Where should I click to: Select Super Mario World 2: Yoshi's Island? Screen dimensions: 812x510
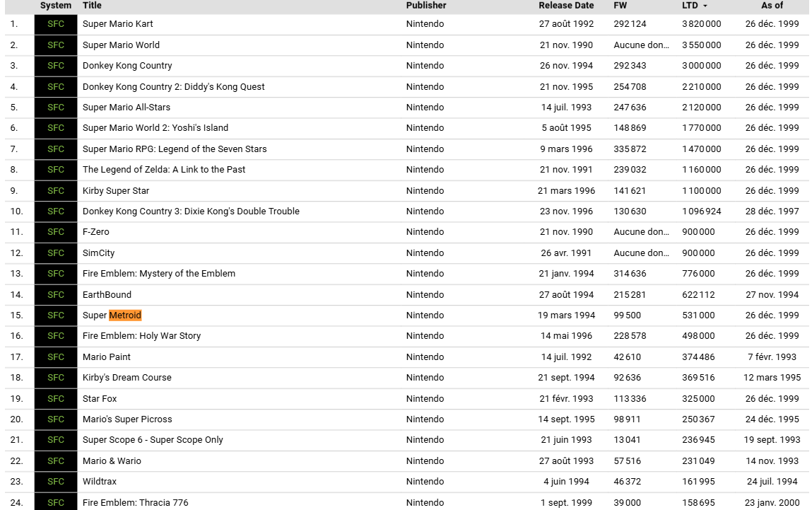click(x=155, y=128)
